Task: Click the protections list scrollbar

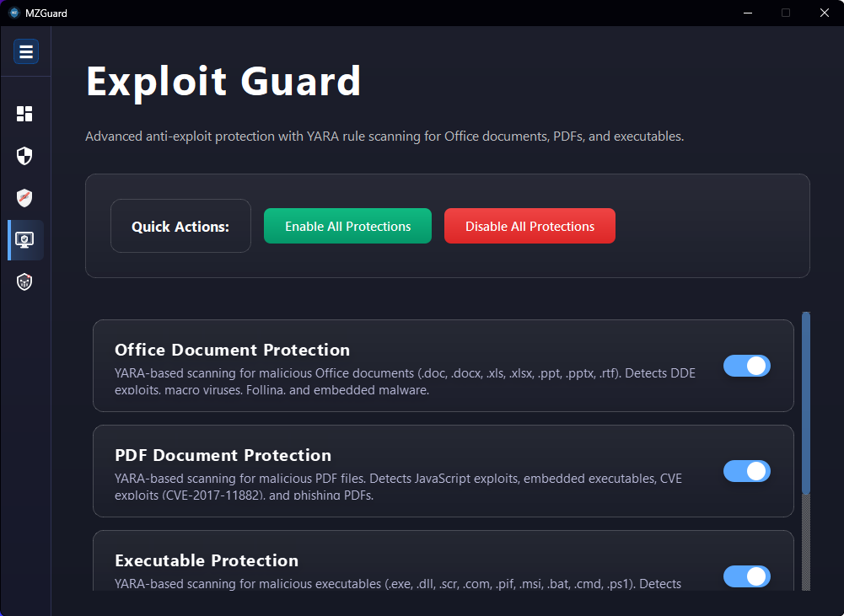Action: [805, 404]
